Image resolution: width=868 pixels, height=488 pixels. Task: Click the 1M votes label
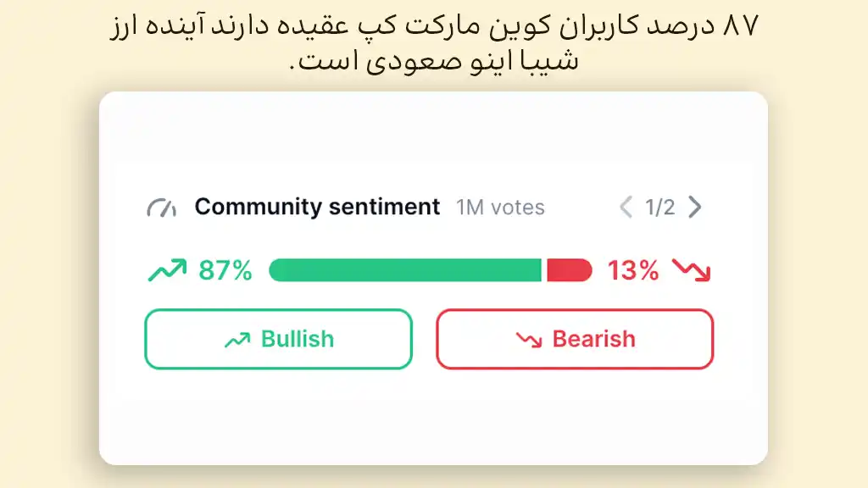coord(500,207)
